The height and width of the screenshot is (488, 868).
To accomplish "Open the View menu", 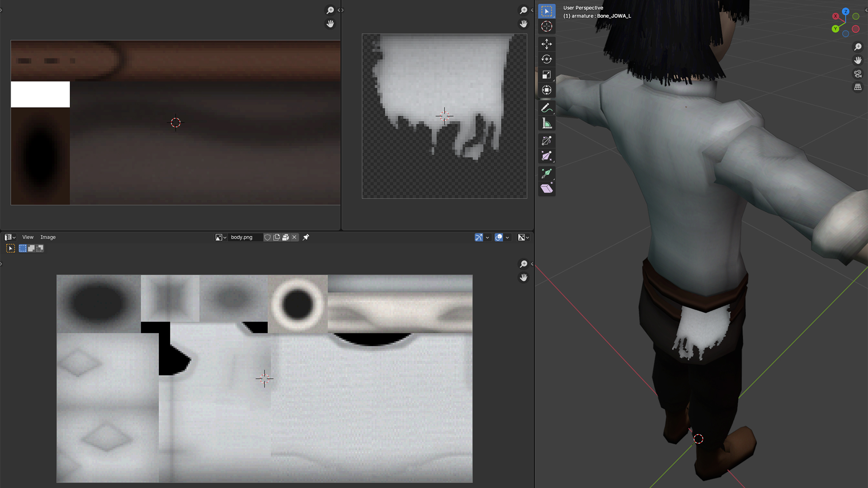I will 28,237.
